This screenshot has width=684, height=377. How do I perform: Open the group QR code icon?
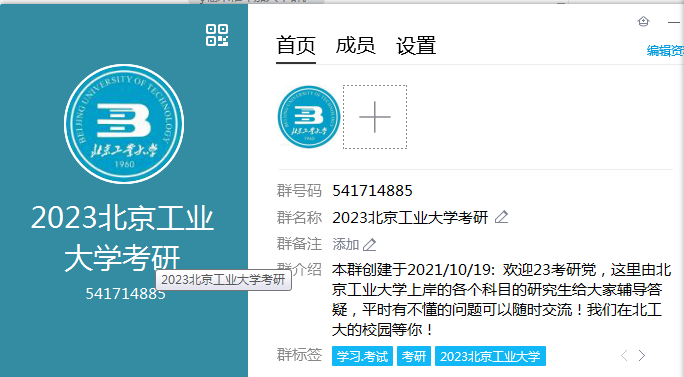217,35
